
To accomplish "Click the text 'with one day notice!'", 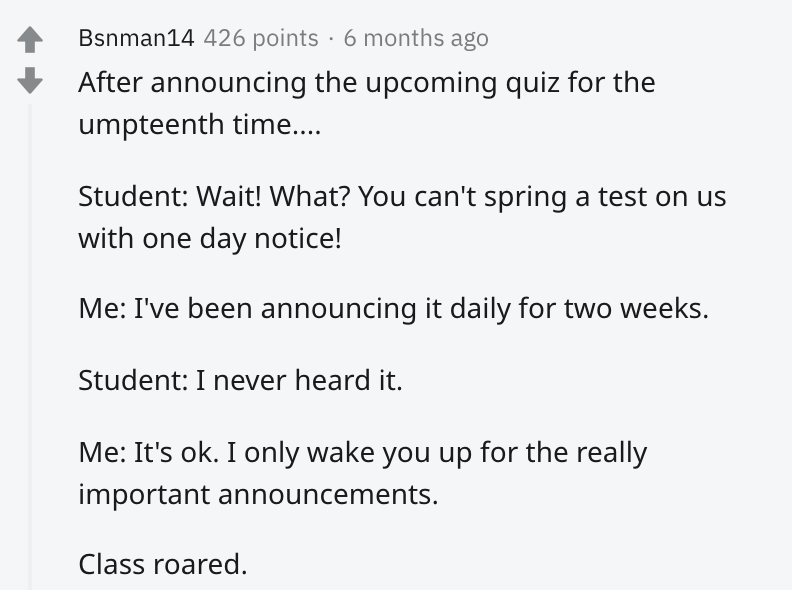I will [x=210, y=238].
